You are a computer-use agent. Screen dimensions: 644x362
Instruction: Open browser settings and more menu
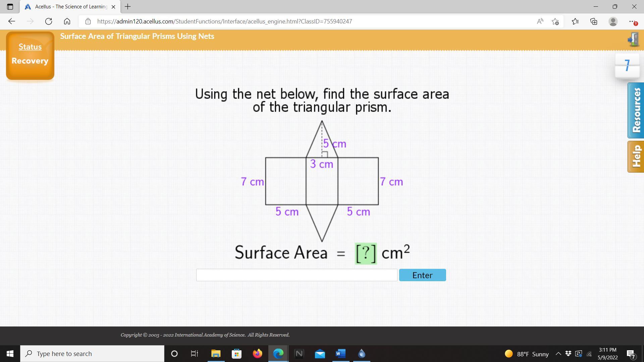(x=632, y=21)
